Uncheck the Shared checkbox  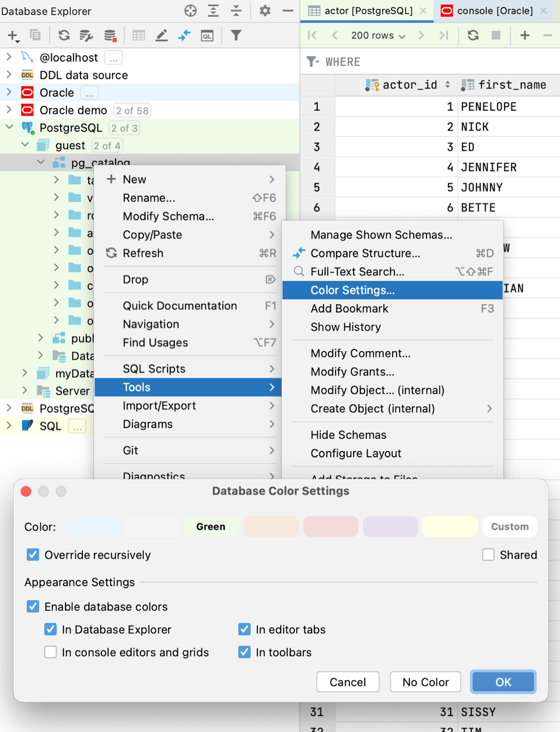point(488,555)
